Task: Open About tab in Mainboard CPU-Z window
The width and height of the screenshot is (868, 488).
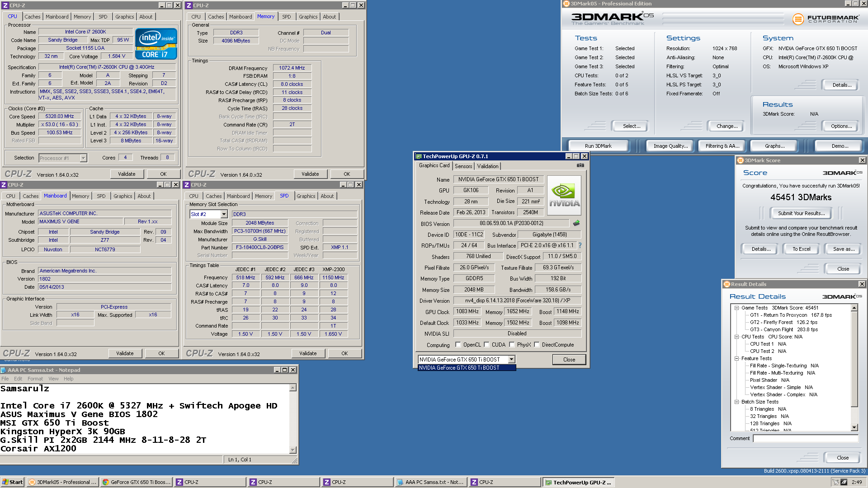Action: (144, 196)
